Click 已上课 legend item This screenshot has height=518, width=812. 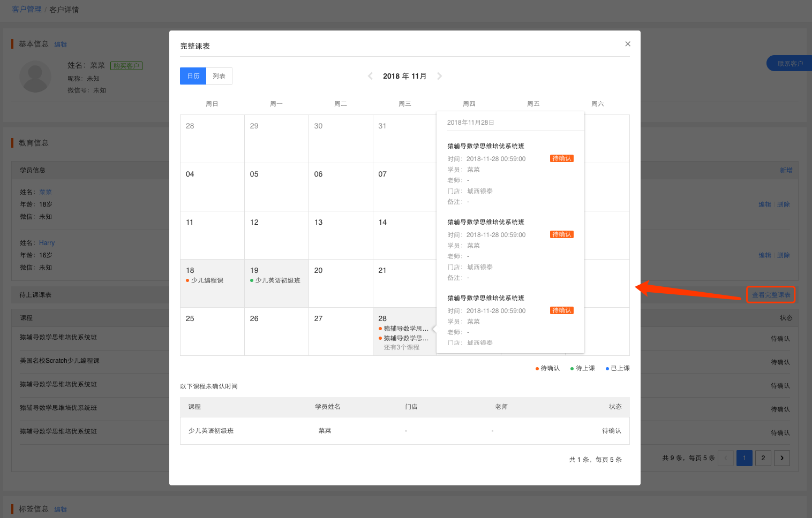(x=618, y=368)
